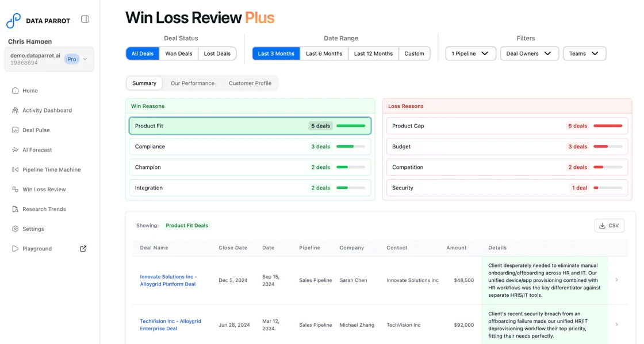Open the Our Performance tab
Image resolution: width=644 pixels, height=344 pixels.
click(x=193, y=83)
